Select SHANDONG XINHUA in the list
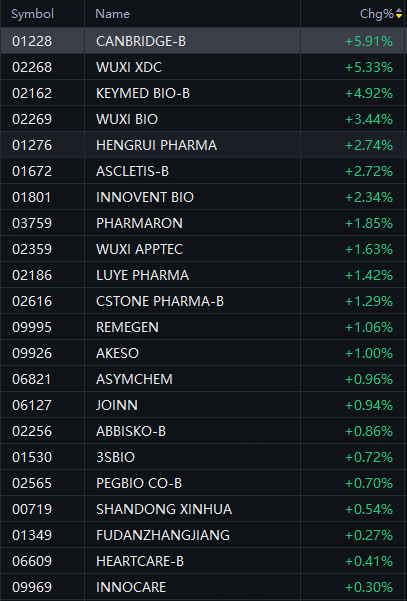The width and height of the screenshot is (407, 601). coord(204,509)
